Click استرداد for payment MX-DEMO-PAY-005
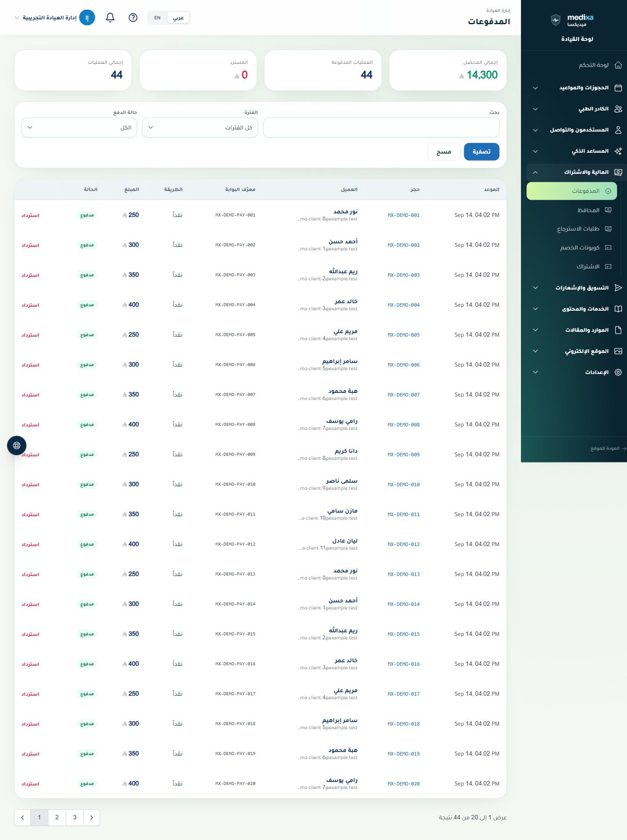 coord(30,335)
